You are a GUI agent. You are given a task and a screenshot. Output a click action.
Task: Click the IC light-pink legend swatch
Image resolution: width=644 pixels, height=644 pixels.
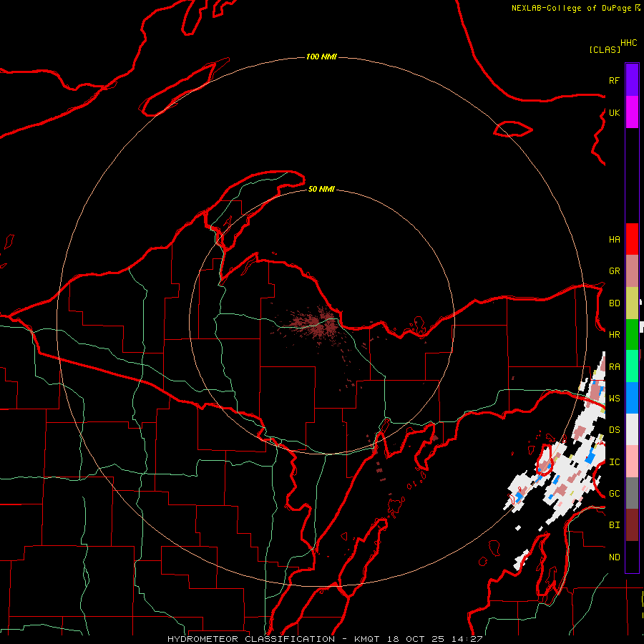(x=632, y=462)
